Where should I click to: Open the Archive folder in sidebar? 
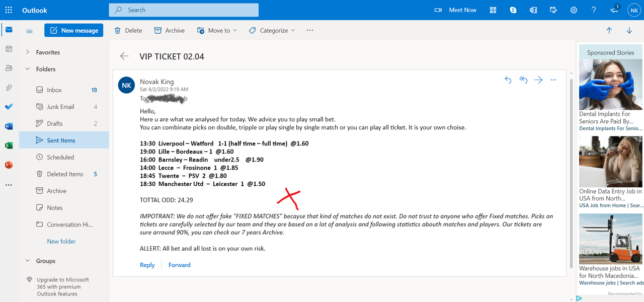[64, 191]
